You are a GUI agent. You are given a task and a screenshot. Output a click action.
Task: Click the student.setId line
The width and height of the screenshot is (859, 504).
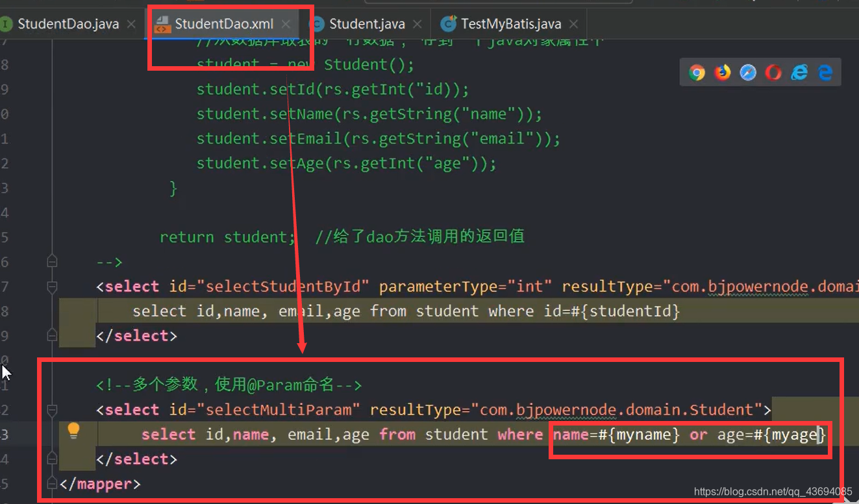coord(333,90)
